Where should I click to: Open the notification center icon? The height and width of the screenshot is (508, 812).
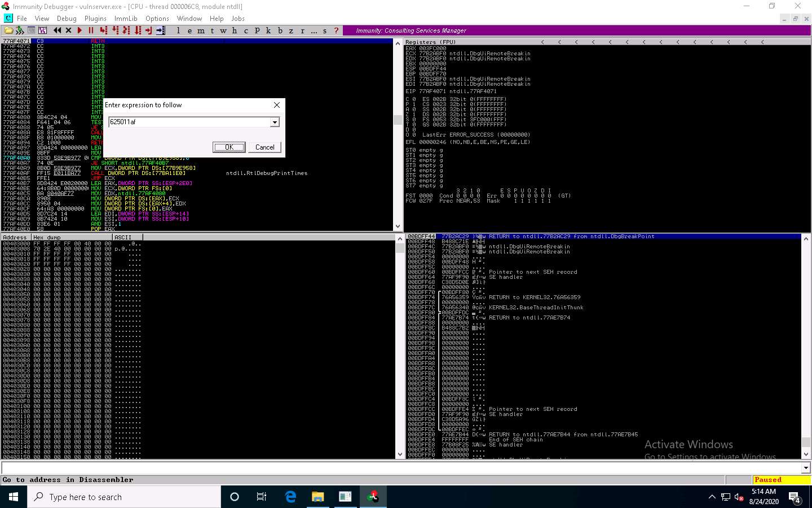(795, 497)
